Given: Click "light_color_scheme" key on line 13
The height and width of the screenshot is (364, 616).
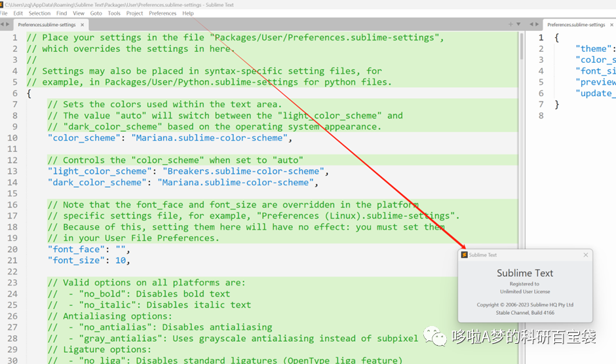Looking at the screenshot, I should [100, 172].
